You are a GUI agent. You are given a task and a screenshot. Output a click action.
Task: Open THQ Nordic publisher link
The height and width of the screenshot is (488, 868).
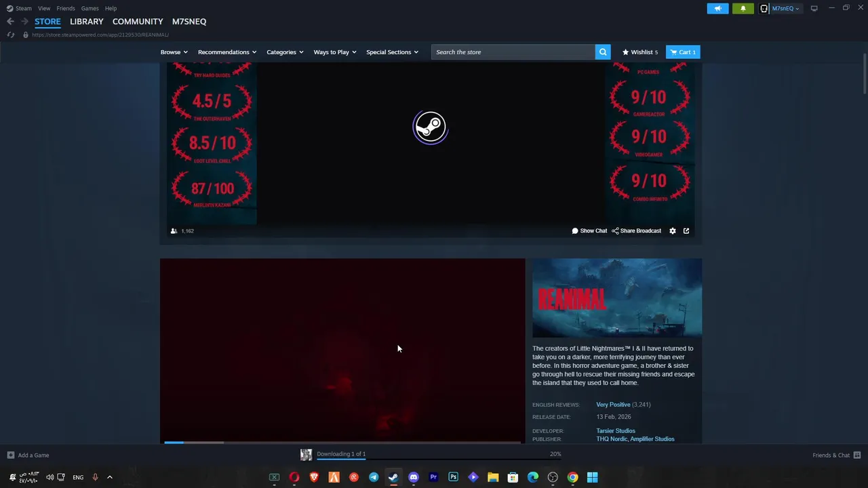[612, 439]
